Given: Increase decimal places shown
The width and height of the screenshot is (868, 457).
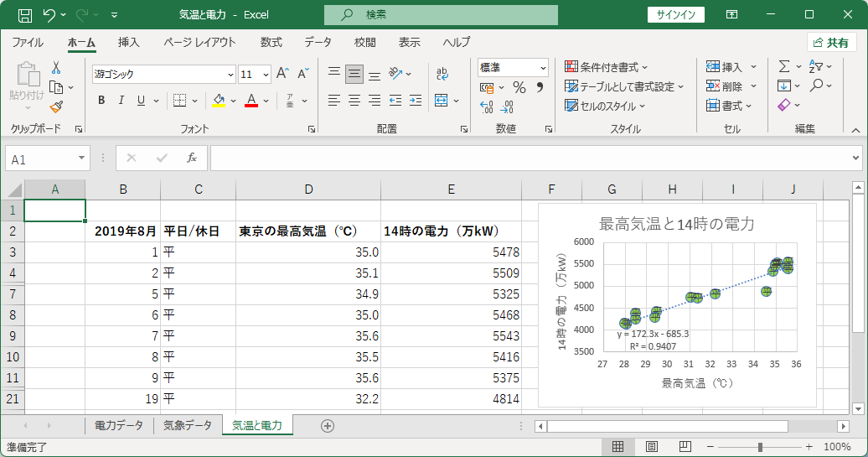Looking at the screenshot, I should click(x=486, y=106).
